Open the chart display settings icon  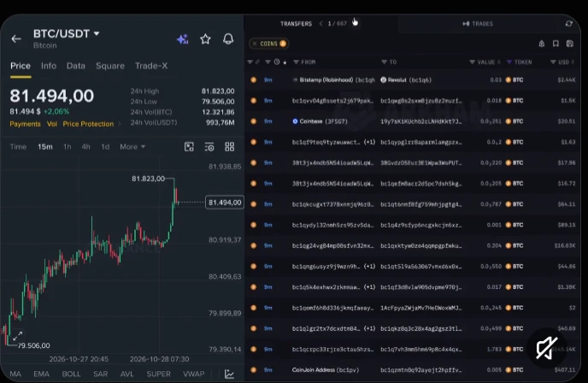coord(209,147)
